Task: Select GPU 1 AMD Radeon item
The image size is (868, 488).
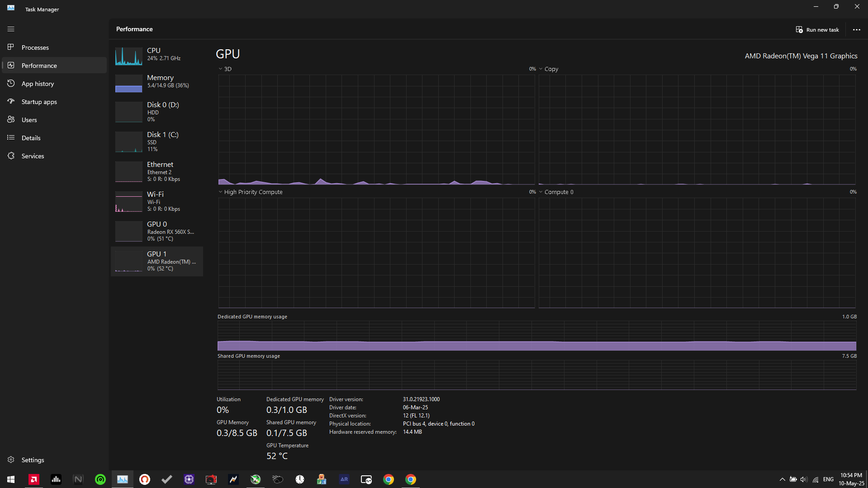Action: tap(157, 261)
